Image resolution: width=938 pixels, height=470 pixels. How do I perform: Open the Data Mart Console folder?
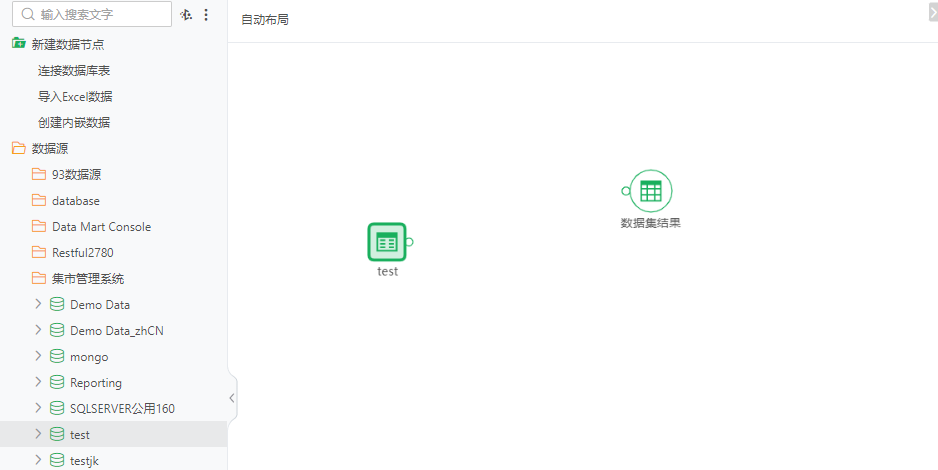101,227
